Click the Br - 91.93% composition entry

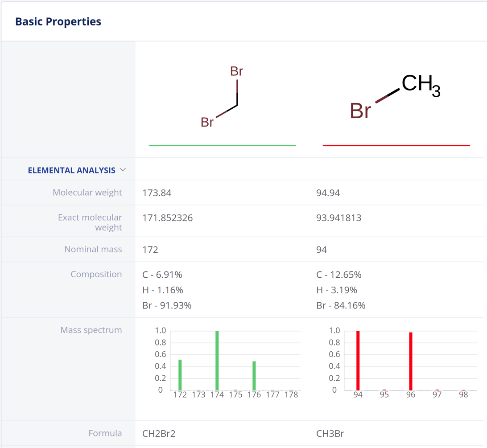[167, 305]
